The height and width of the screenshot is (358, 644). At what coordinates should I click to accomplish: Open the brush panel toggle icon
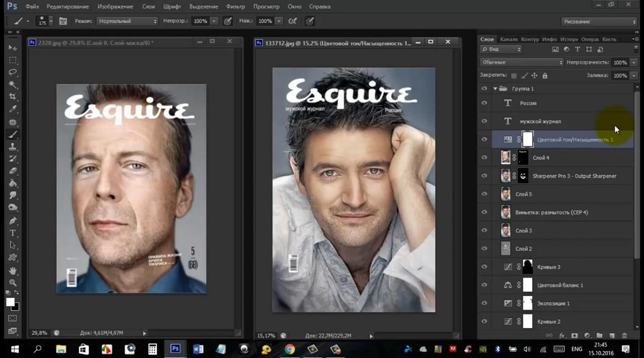(x=63, y=21)
